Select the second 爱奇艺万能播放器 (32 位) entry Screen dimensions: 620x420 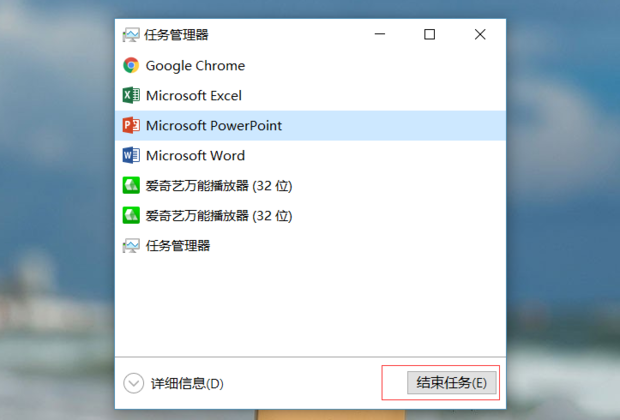point(310,216)
